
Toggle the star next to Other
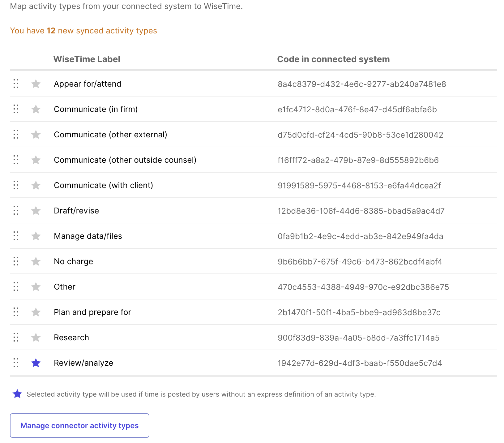[x=36, y=287]
